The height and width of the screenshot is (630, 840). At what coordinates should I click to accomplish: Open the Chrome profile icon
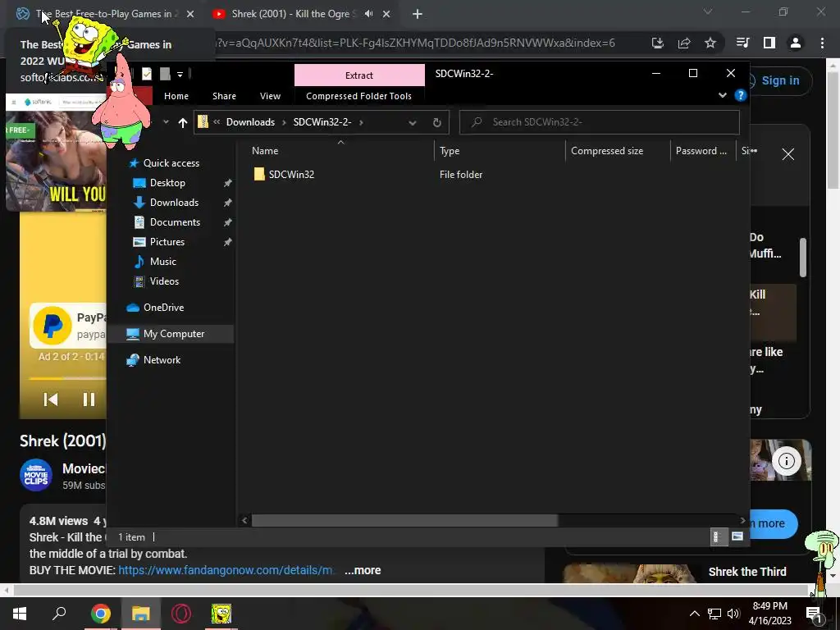click(x=796, y=43)
